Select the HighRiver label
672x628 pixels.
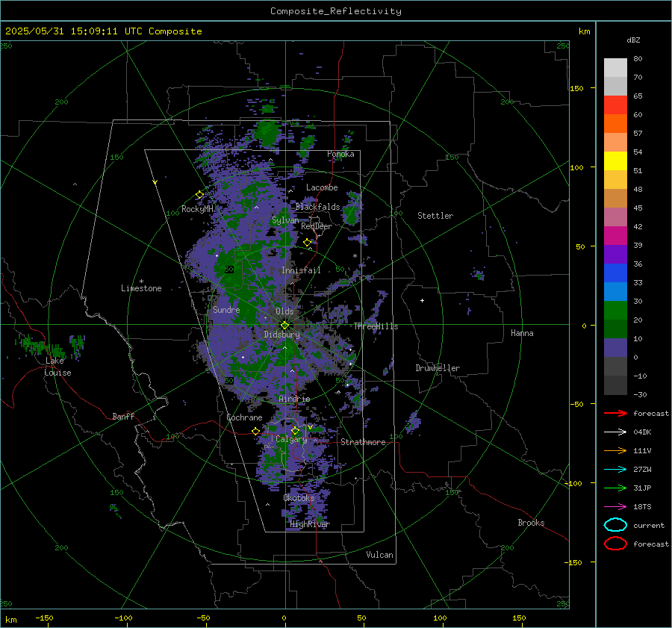tap(310, 524)
